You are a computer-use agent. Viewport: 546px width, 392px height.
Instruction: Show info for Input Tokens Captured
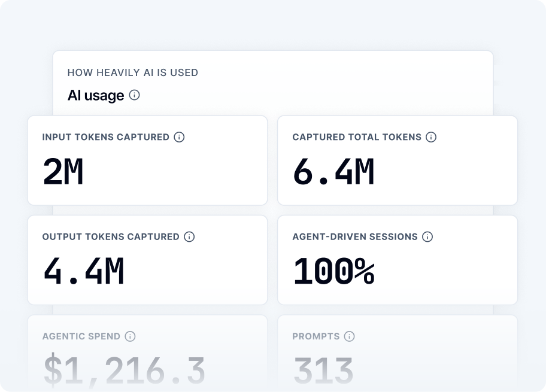pyautogui.click(x=179, y=137)
